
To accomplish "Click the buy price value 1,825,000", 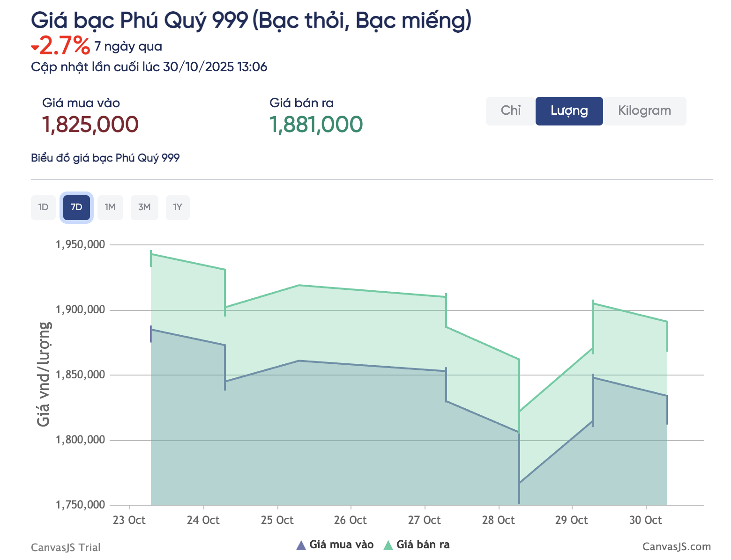I will click(90, 124).
